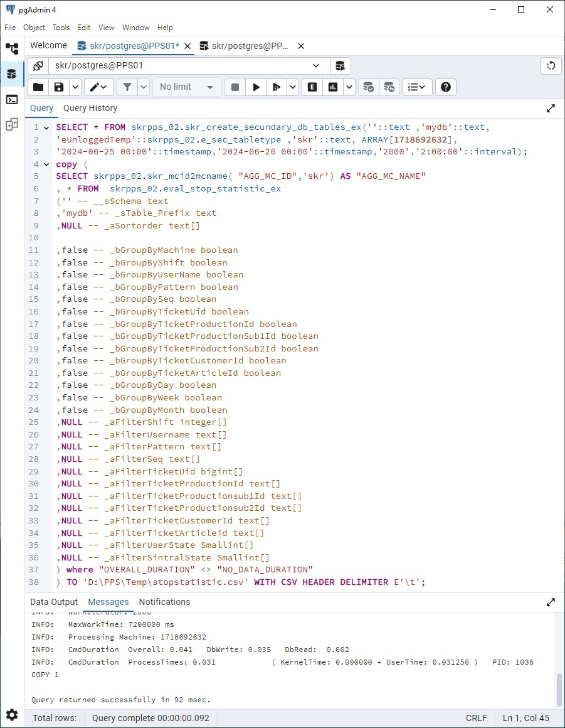The height and width of the screenshot is (728, 565).
Task: Click the messages panel vertical scrollbar
Action: (x=559, y=690)
